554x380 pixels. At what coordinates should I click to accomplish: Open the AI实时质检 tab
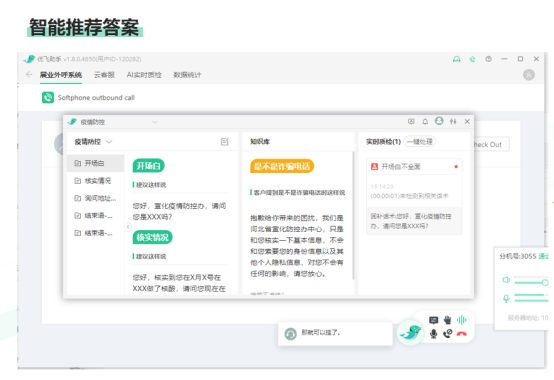144,75
